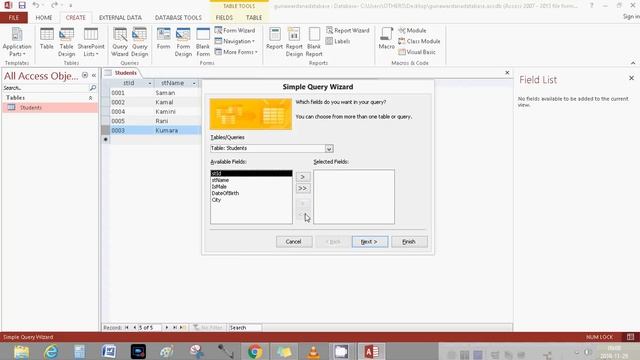Image resolution: width=640 pixels, height=360 pixels.
Task: Click the Undo icon in quick access toolbar
Action: click(36, 5)
